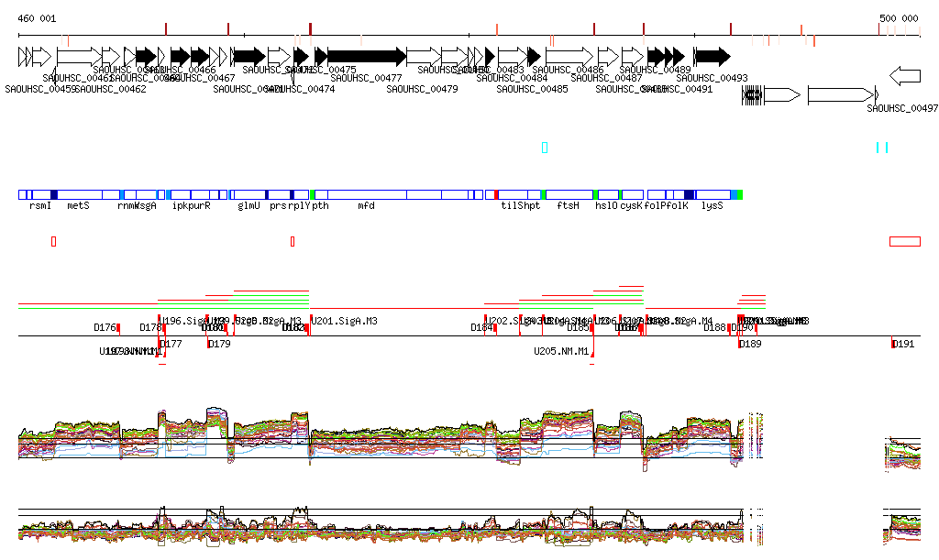This screenshot has height=560, width=939.
Task: Click the bright green segment ending the annotation track
Action: pyautogui.click(x=740, y=194)
